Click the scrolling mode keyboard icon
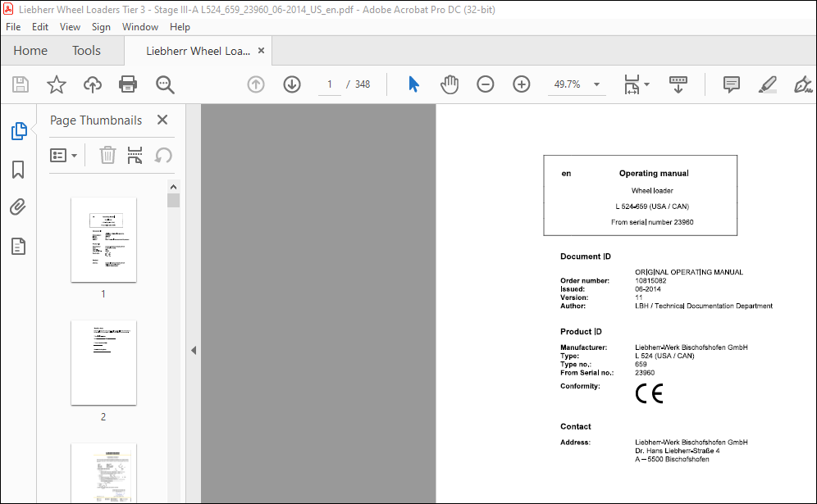The width and height of the screenshot is (817, 504). [678, 84]
